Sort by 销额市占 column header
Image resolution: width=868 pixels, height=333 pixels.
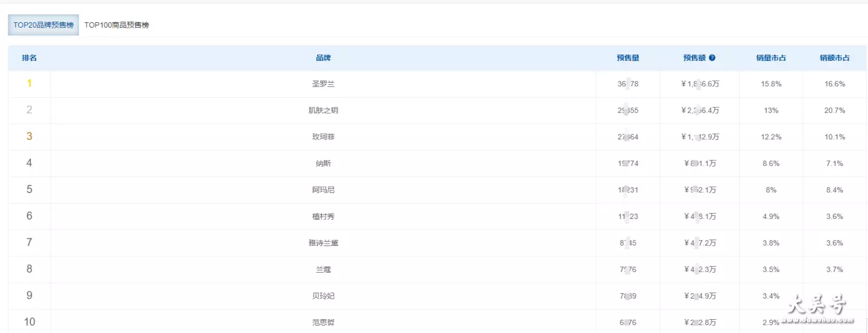835,58
